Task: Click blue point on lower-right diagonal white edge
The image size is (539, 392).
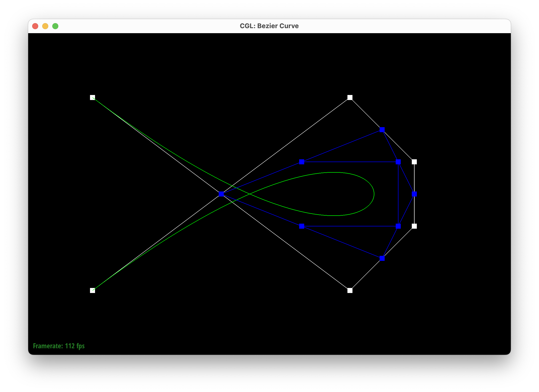Action: pos(382,258)
